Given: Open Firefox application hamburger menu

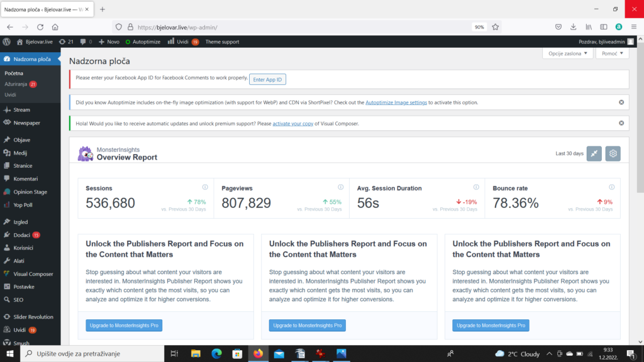Looking at the screenshot, I should [x=634, y=27].
